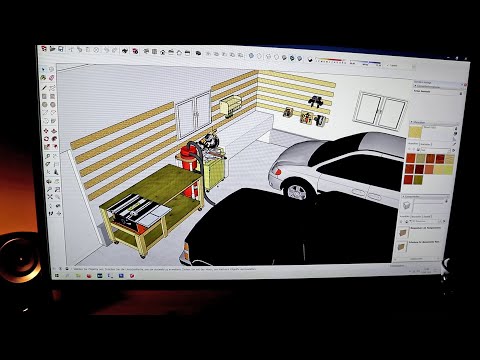Click the current material preview swatch
This screenshot has height=360, width=480.
[x=415, y=132]
